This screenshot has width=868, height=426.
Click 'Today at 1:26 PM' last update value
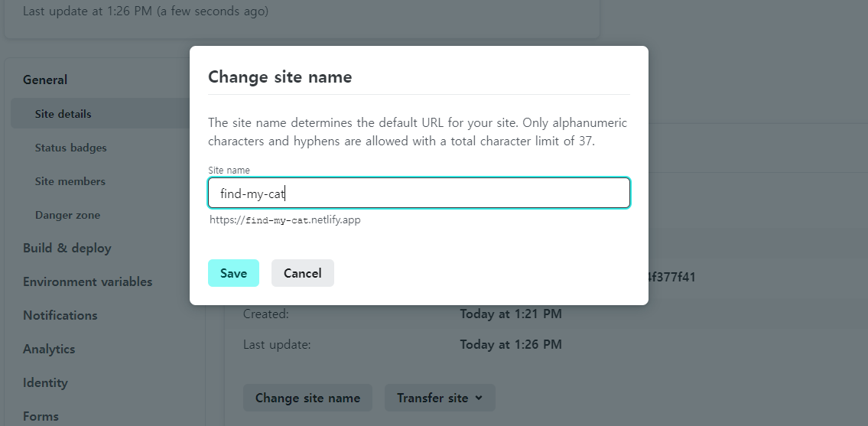coord(510,345)
